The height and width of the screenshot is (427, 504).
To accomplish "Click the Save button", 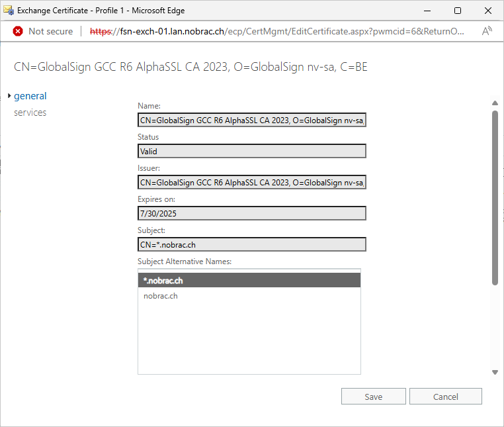I will 374,397.
